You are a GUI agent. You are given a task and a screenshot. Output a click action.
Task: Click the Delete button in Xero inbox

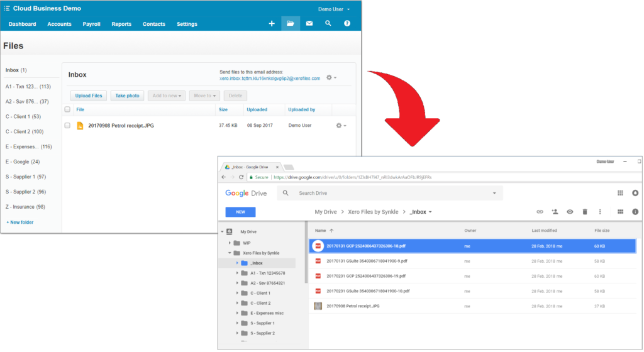pos(235,96)
